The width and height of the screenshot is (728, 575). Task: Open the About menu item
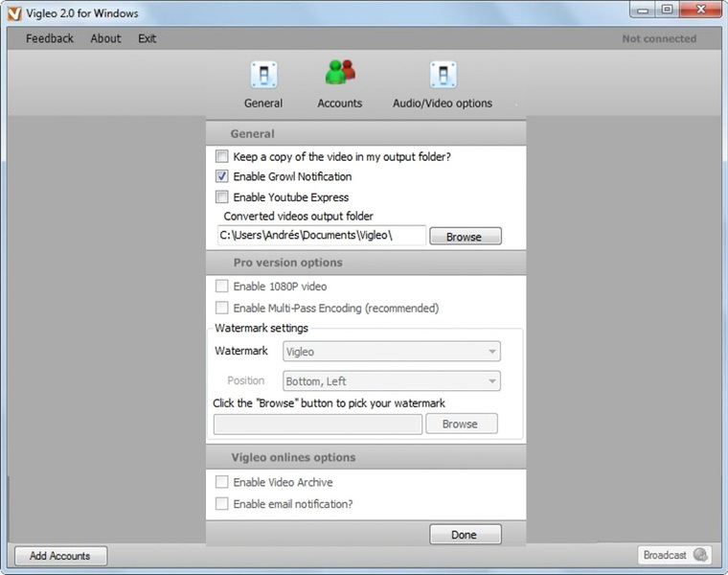106,38
